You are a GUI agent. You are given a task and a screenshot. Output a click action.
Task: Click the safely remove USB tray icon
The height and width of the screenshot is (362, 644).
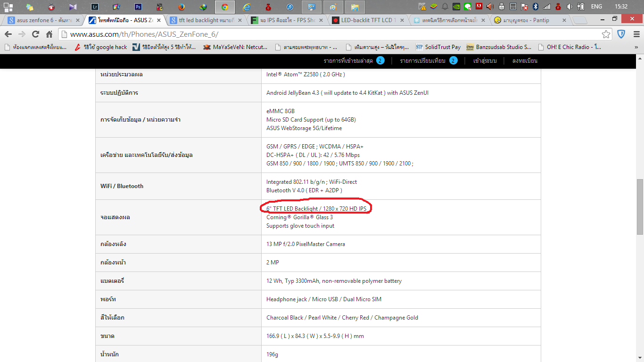(502, 7)
